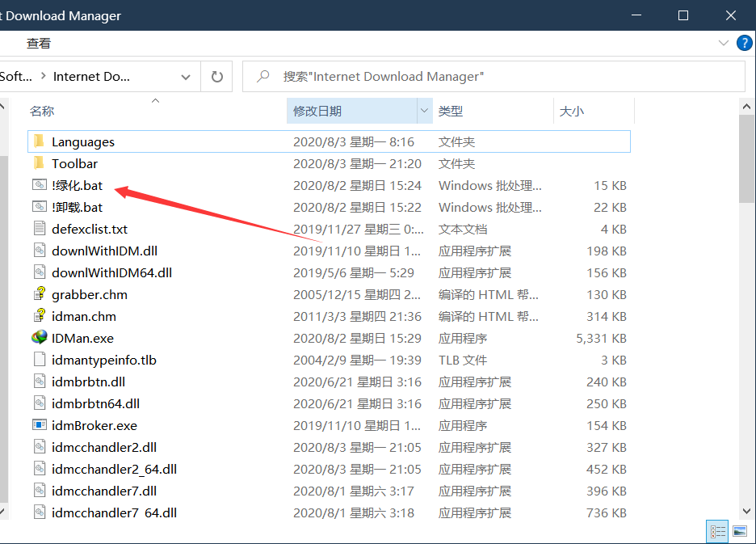Select the !绿化.bat file icon
This screenshot has width=756, height=544.
(39, 185)
